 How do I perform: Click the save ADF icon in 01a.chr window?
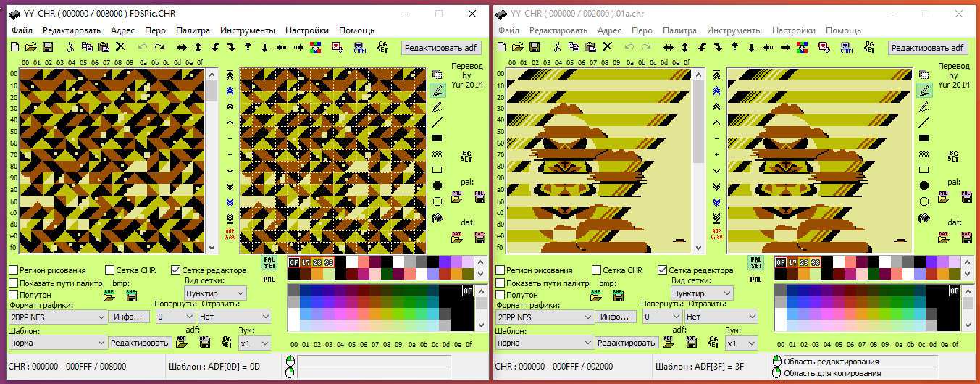point(691,342)
